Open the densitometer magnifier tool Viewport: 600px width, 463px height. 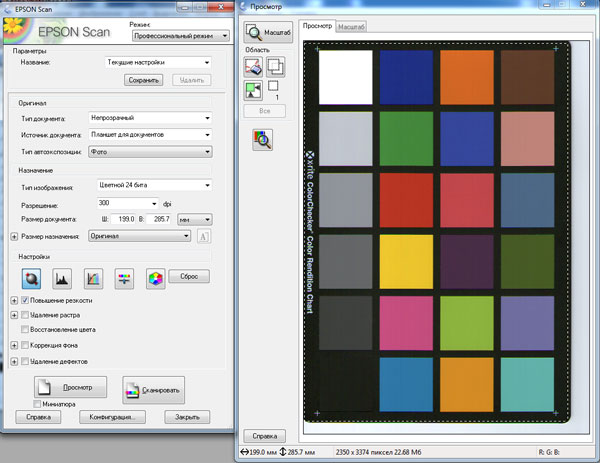(265, 140)
